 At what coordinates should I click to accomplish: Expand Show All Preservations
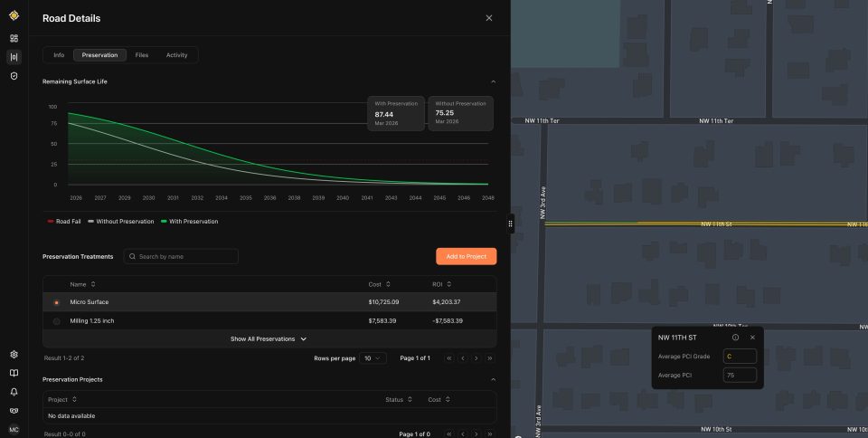(x=269, y=338)
